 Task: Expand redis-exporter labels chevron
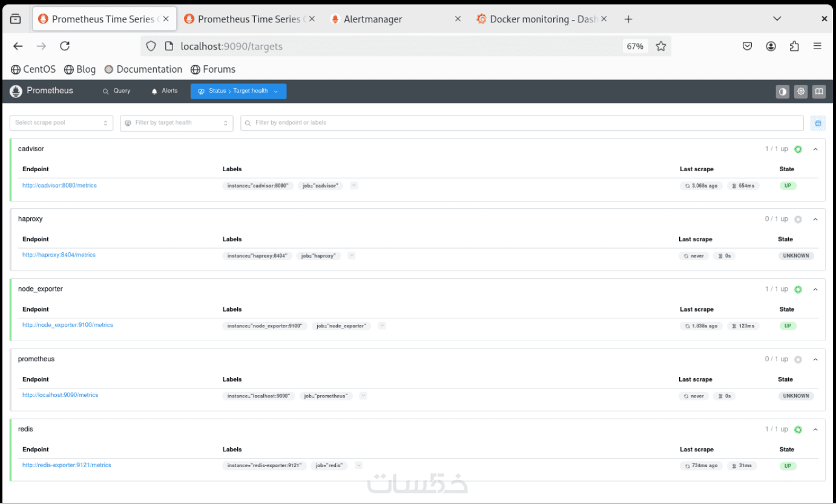(x=358, y=466)
